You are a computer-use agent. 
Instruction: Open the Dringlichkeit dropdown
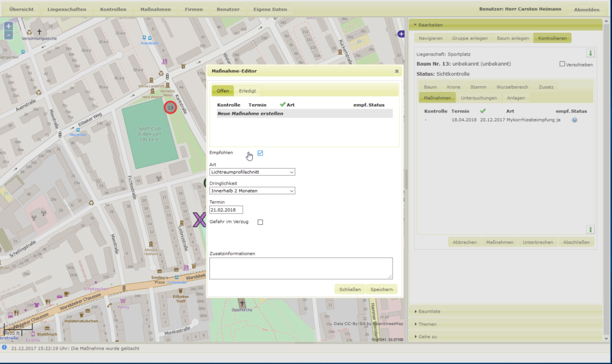tap(252, 191)
